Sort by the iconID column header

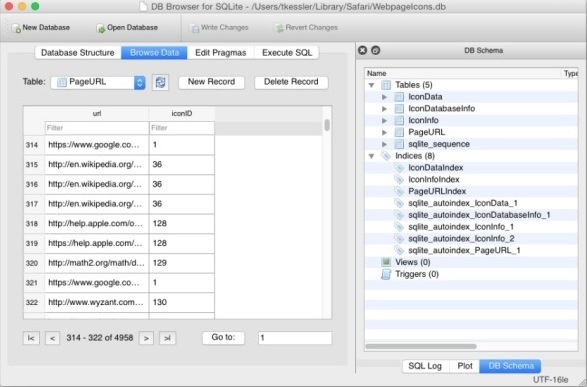click(182, 113)
